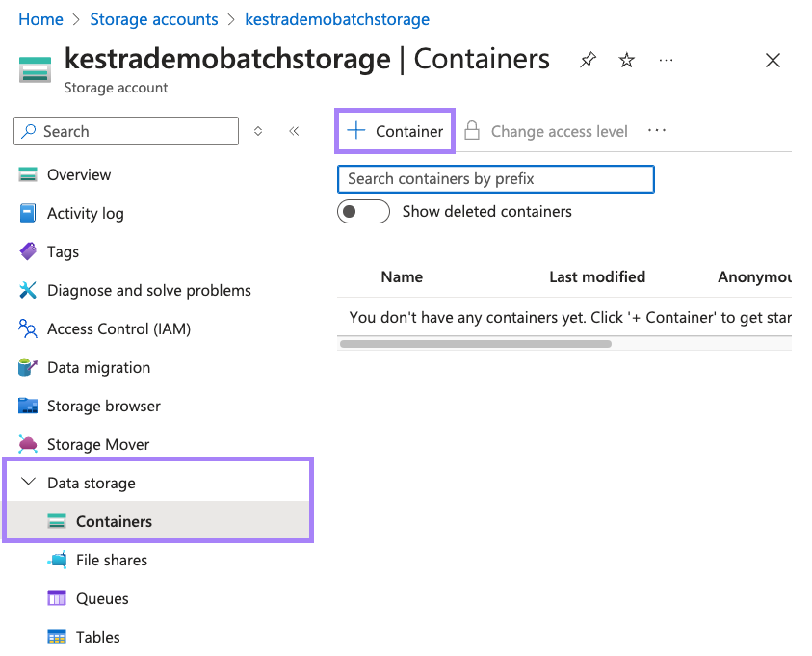Click the pin to dashboard icon
The width and height of the screenshot is (812, 656).
588,61
